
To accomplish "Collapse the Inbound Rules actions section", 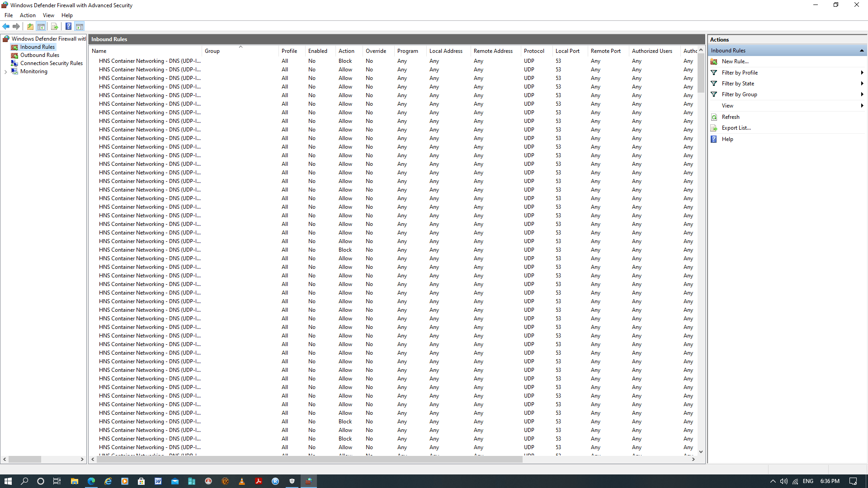I will coord(862,51).
